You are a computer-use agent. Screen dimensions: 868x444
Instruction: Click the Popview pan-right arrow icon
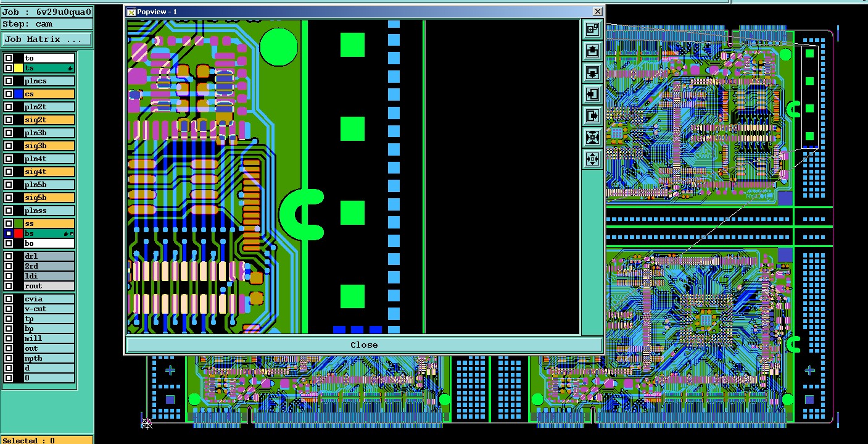pos(592,115)
